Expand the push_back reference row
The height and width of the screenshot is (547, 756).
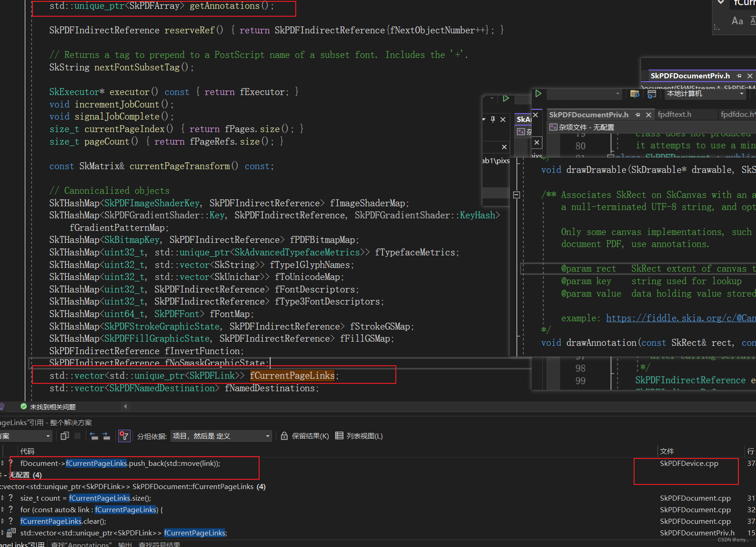coord(3,463)
